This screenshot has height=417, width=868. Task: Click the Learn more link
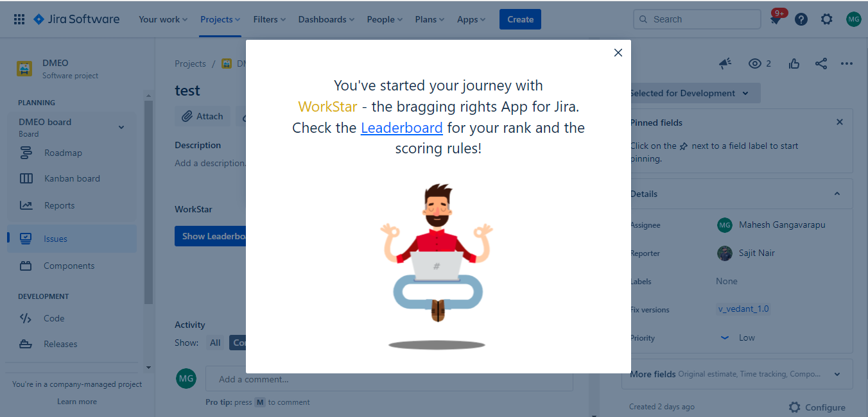(77, 402)
